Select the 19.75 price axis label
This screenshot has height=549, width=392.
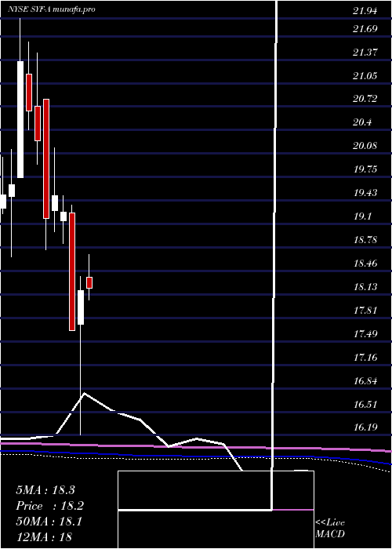pos(365,169)
